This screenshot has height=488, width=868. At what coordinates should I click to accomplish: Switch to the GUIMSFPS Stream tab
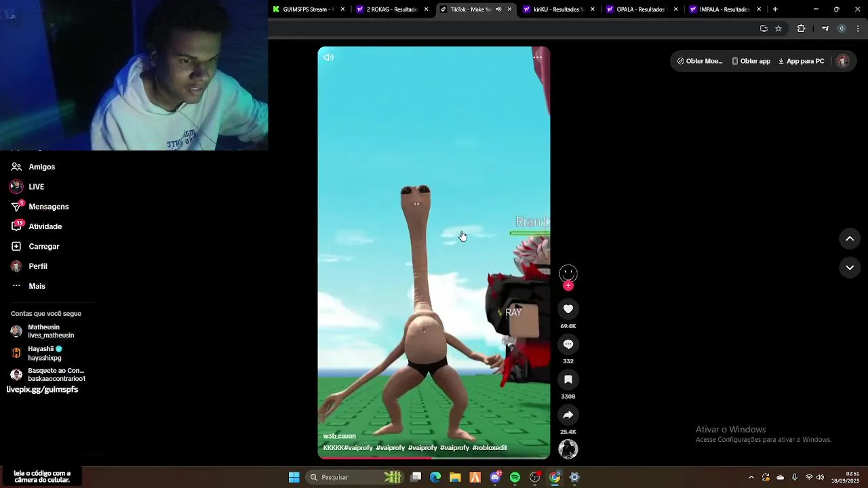tap(309, 9)
